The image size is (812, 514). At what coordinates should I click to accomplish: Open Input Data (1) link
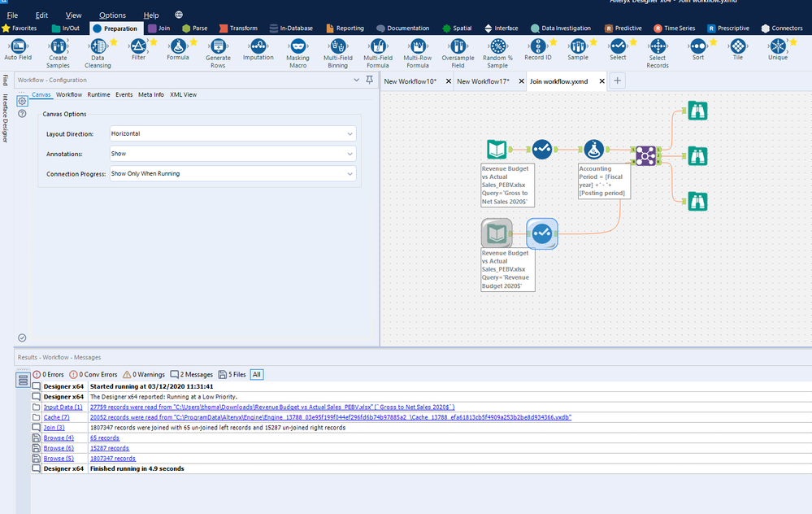point(63,407)
